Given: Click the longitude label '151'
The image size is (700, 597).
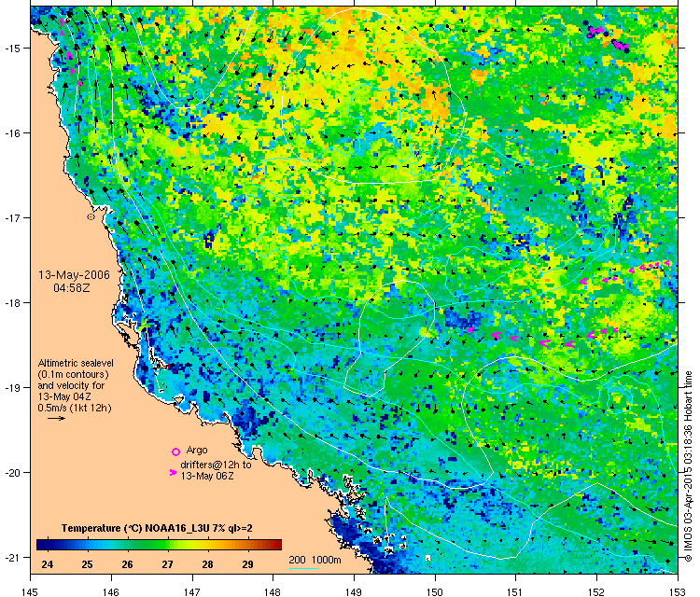Looking at the screenshot, I should [x=515, y=591].
